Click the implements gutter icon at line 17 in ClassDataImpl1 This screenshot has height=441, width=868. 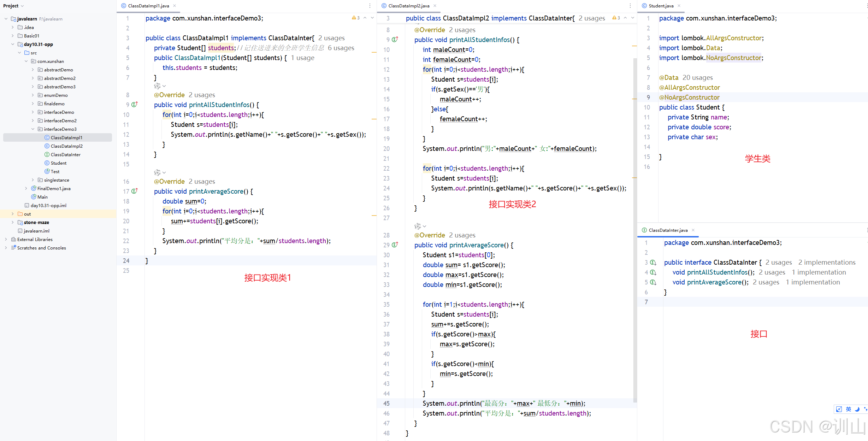pos(135,191)
